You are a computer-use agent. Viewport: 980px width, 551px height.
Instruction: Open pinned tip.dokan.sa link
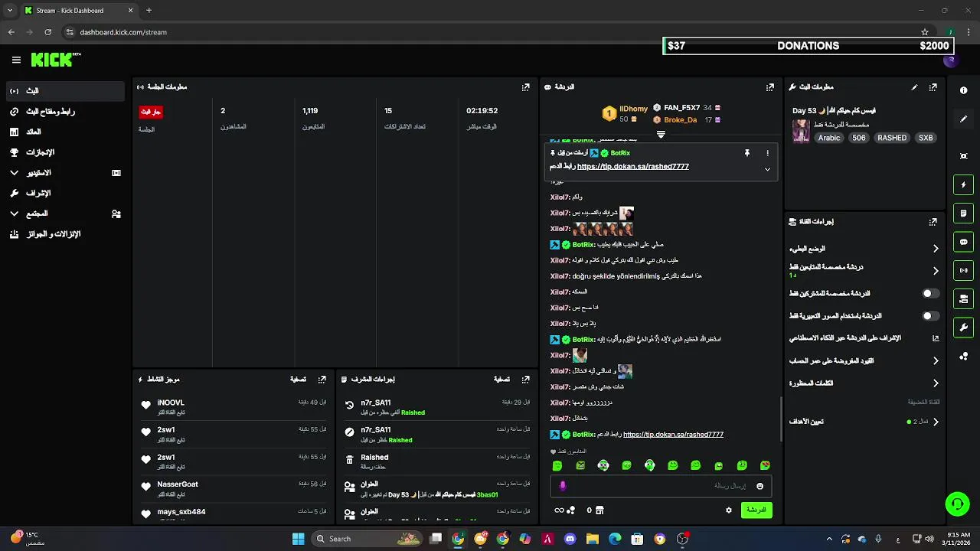point(632,167)
